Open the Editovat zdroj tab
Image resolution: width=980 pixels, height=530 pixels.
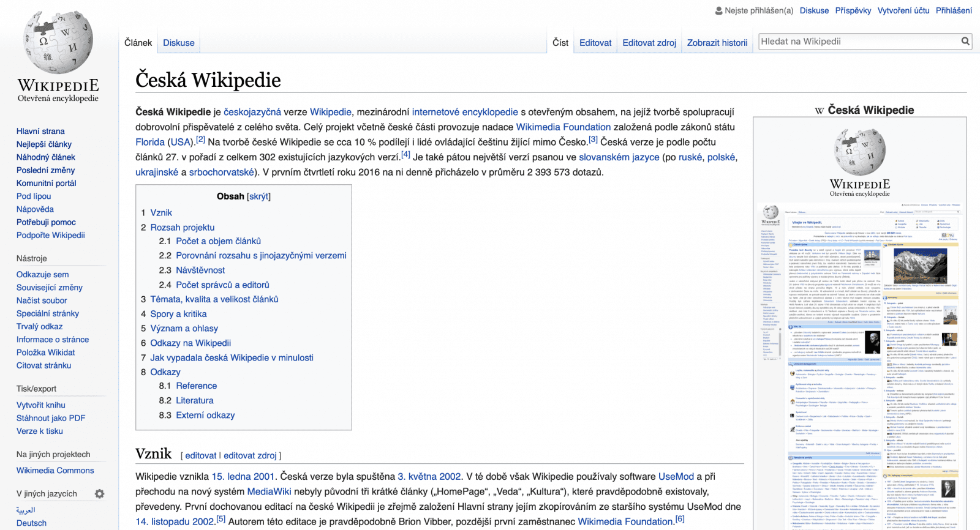tap(649, 43)
